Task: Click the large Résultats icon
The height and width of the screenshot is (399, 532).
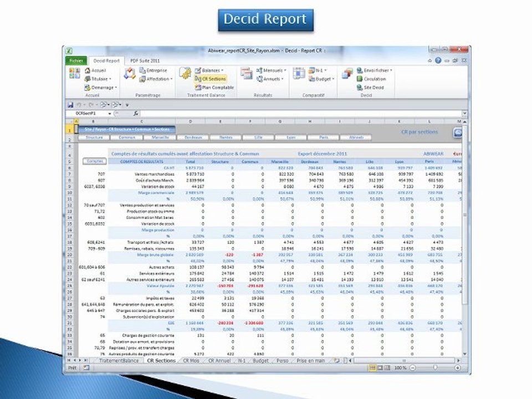Action: [247, 73]
